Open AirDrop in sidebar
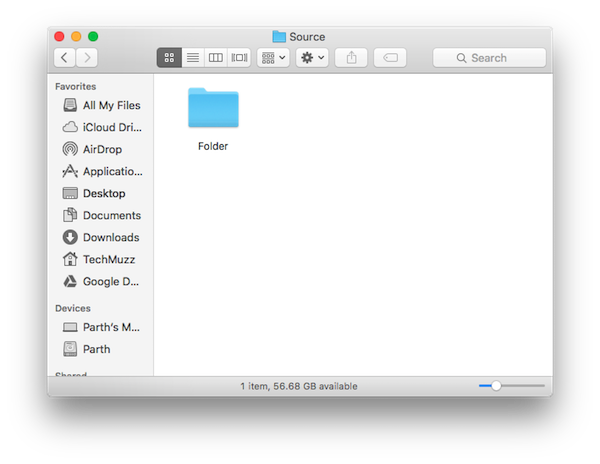 (x=102, y=149)
